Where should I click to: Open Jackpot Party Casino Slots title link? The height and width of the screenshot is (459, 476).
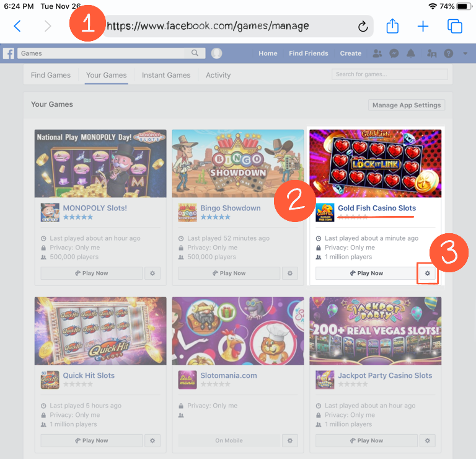tap(385, 375)
